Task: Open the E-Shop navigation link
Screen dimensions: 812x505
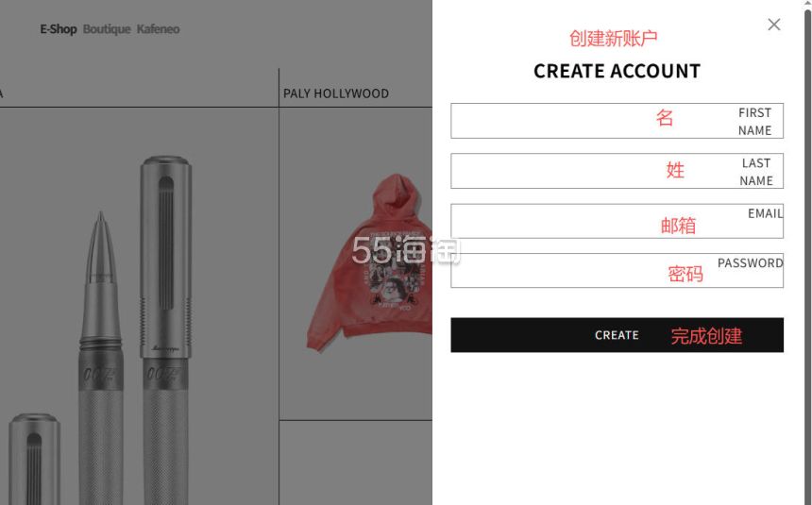Action: pyautogui.click(x=59, y=29)
